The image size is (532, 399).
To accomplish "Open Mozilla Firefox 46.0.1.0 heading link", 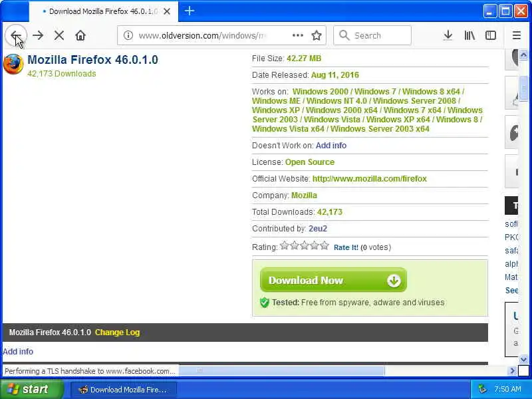I will [92, 60].
